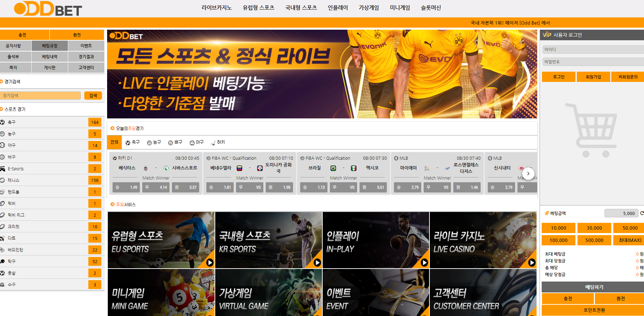
Task: Pick draw odds 4.14 in Turkey D1 match
Action: [x=156, y=187]
